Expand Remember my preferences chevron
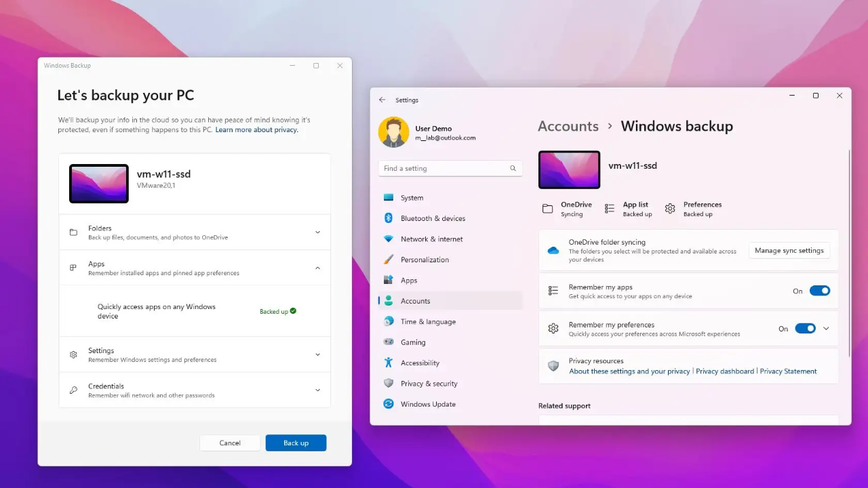Screen dimensions: 868x488 pos(826,329)
